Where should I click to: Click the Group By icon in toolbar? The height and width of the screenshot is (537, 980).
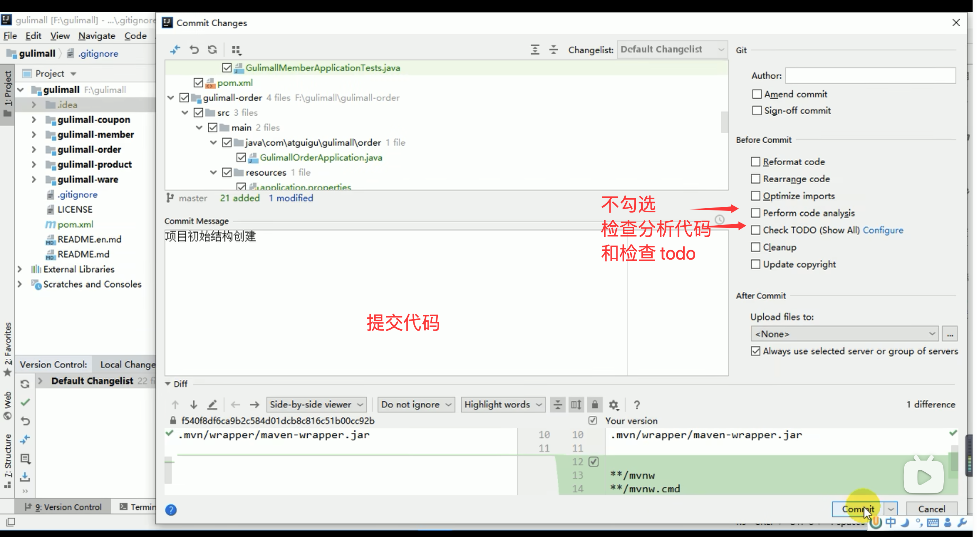click(236, 50)
